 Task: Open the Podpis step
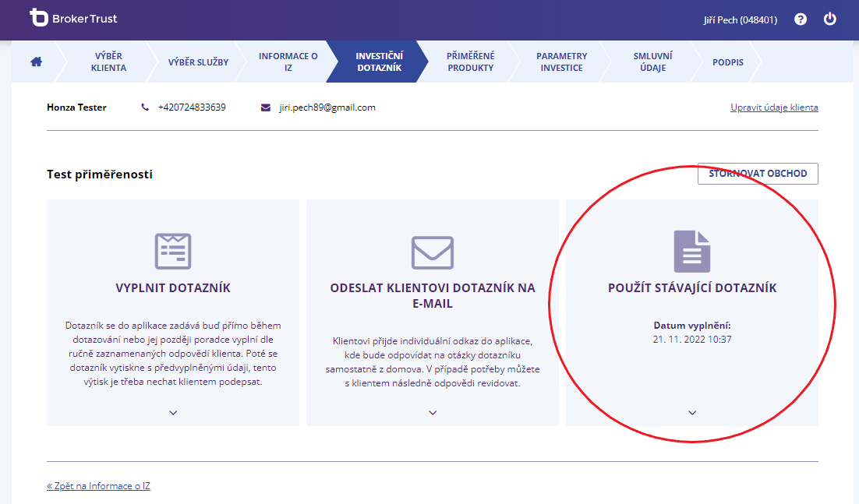point(728,62)
